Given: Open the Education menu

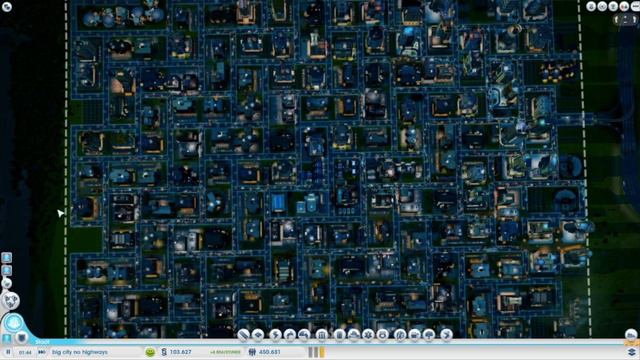Looking at the screenshot, I should pos(400,335).
